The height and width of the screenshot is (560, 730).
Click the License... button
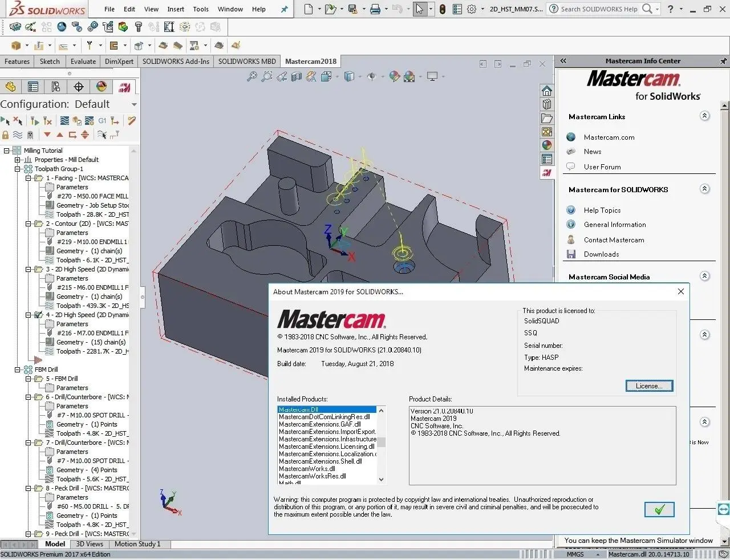coord(649,386)
